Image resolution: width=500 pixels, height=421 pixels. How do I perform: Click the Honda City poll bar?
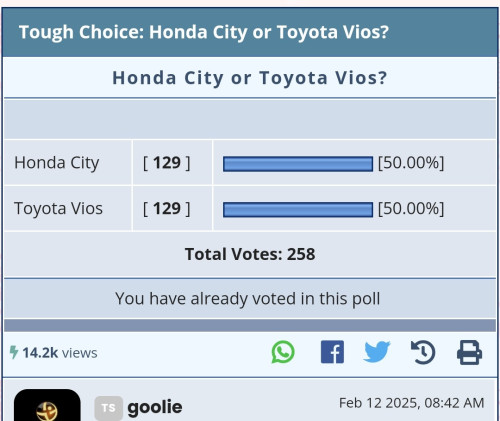(x=298, y=164)
